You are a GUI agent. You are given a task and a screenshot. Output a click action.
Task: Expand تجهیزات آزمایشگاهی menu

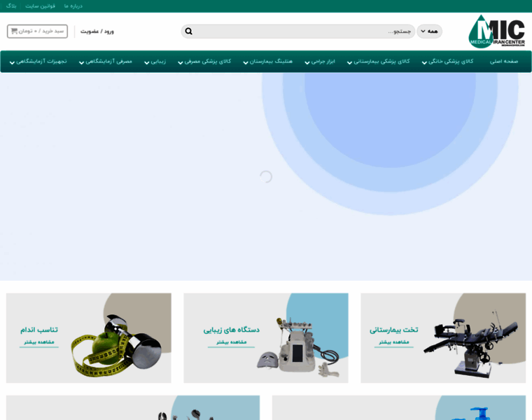click(x=38, y=62)
